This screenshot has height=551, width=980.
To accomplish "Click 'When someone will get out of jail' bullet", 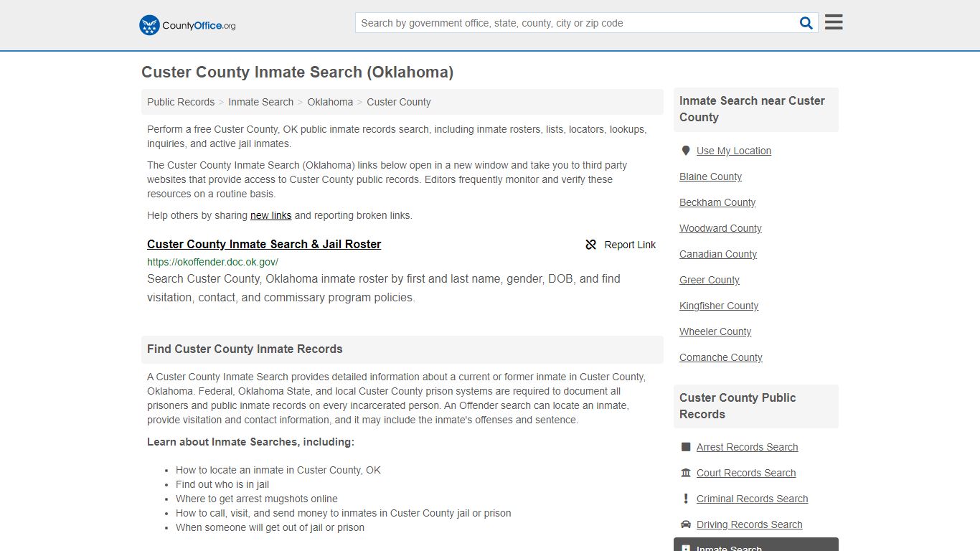I will (x=270, y=527).
